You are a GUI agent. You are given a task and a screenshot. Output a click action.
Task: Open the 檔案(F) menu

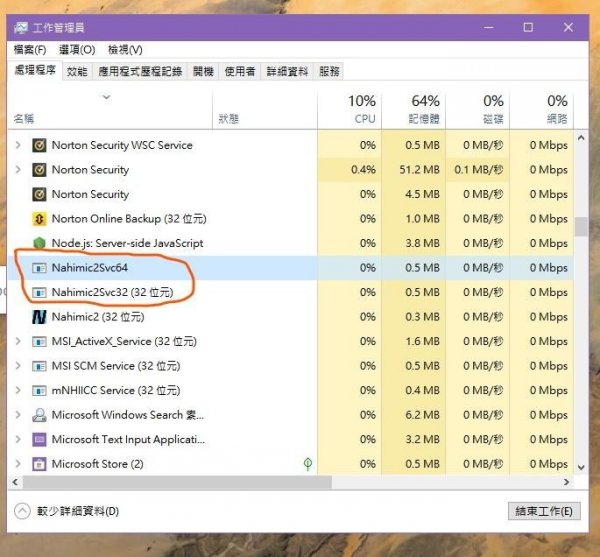29,49
